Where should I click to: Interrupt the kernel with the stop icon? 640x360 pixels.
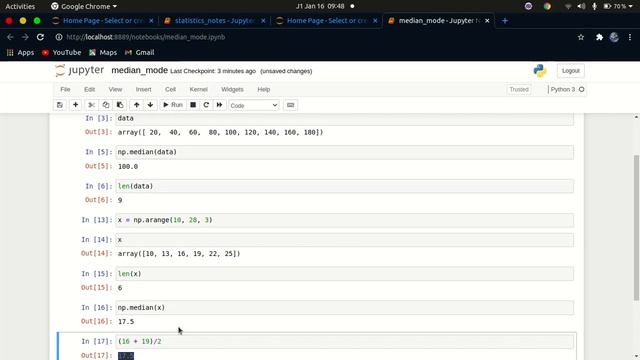193,105
